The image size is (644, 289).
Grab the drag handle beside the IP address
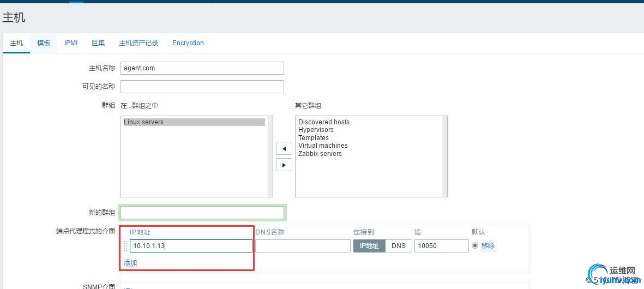point(125,246)
